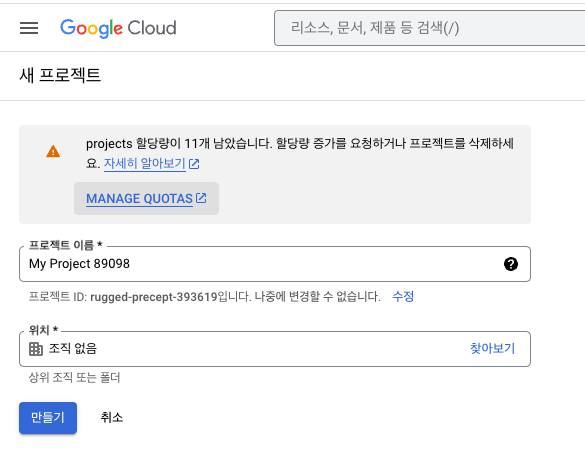The width and height of the screenshot is (585, 470).
Task: Click the MANAGE QUOTAS button
Action: (x=146, y=198)
